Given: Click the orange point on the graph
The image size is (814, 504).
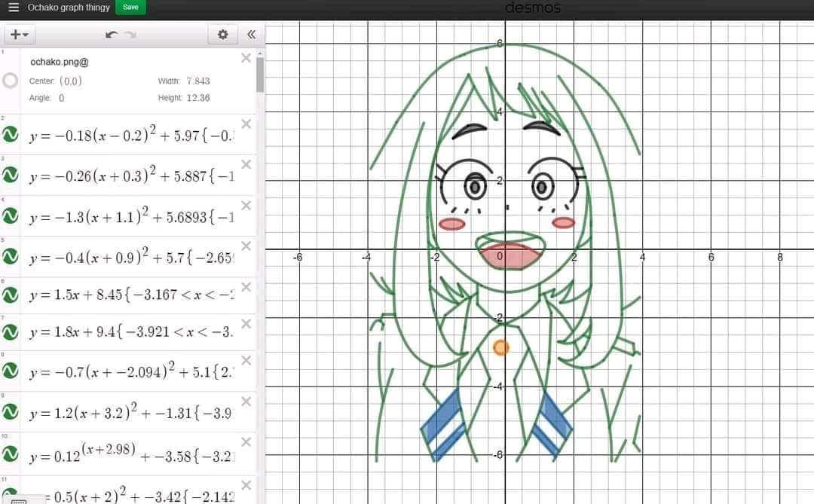Looking at the screenshot, I should (501, 347).
